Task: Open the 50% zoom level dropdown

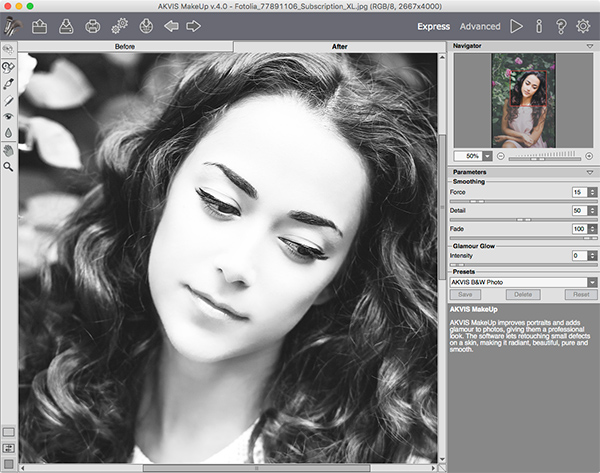Action: point(487,156)
